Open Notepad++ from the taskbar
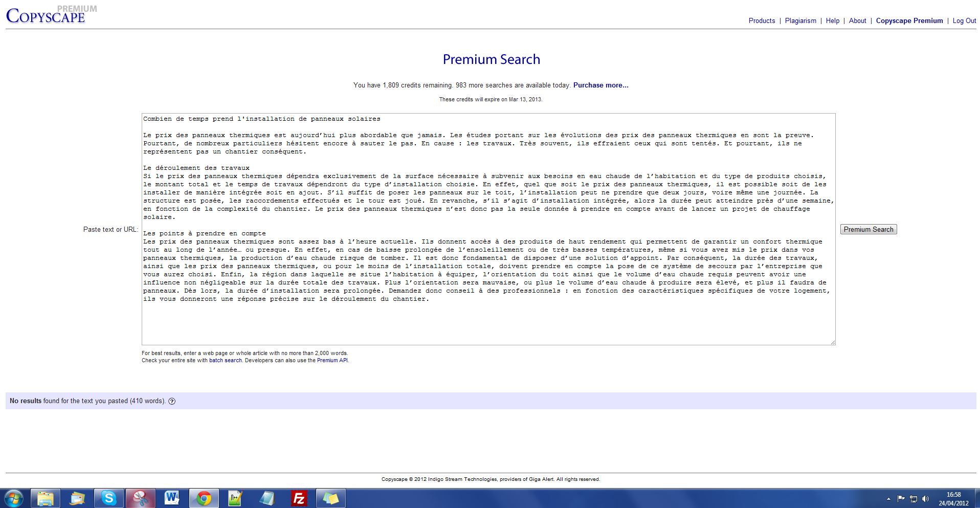Screen dimensions: 980x508 [235, 498]
